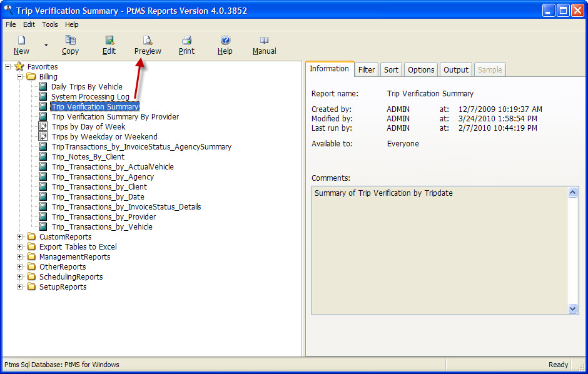Select Trip_Transactions_by_ActualVehicle report

coord(113,167)
